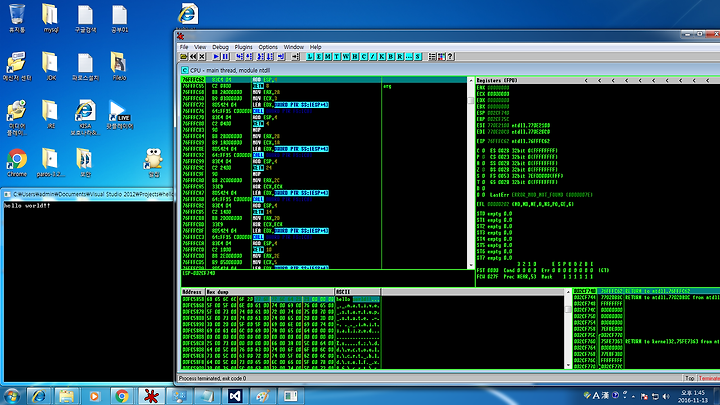Viewport: 720px width, 405px height.
Task: Select the Recycle Bin desktop icon
Action: [17, 18]
